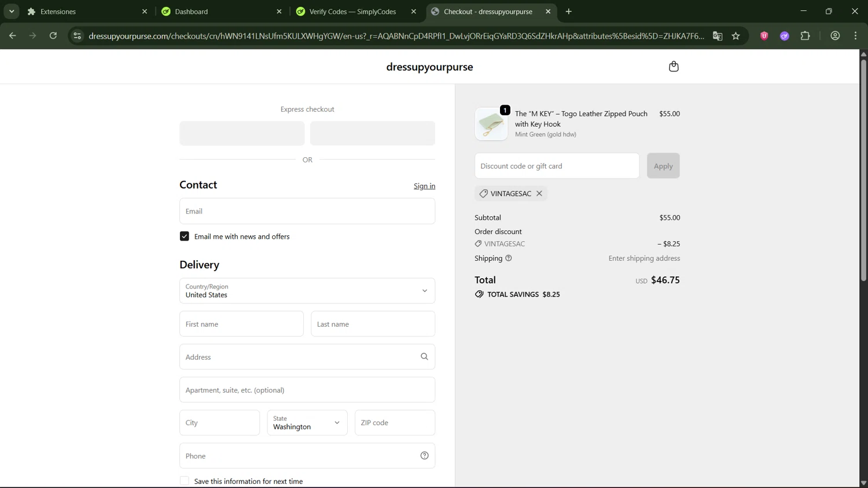Click the Apply discount button

tap(663, 166)
